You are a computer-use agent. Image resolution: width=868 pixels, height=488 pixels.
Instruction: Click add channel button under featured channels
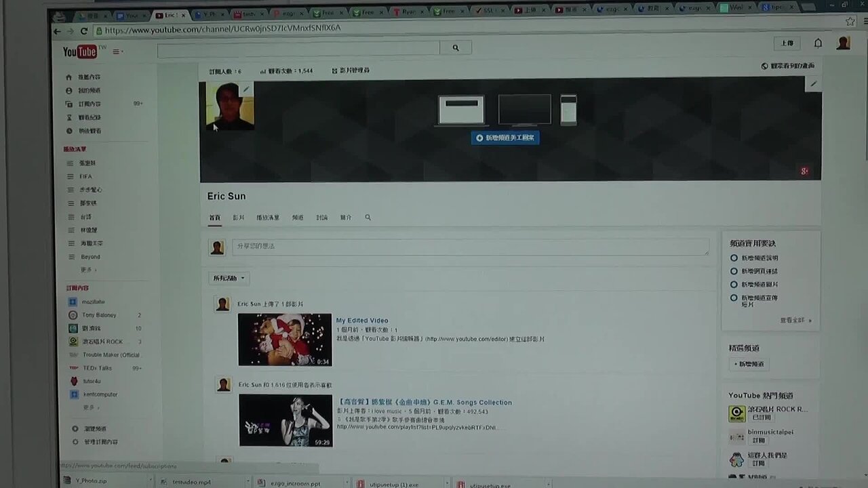click(x=749, y=364)
